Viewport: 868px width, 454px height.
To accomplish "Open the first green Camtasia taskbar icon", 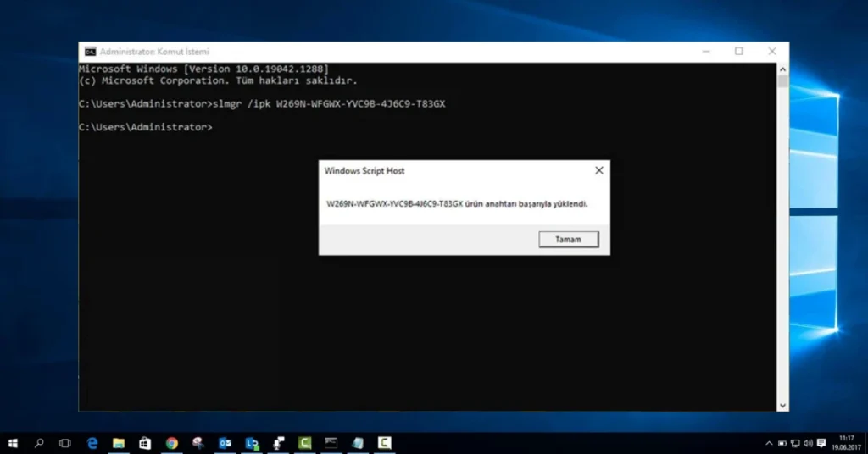I will tap(304, 443).
